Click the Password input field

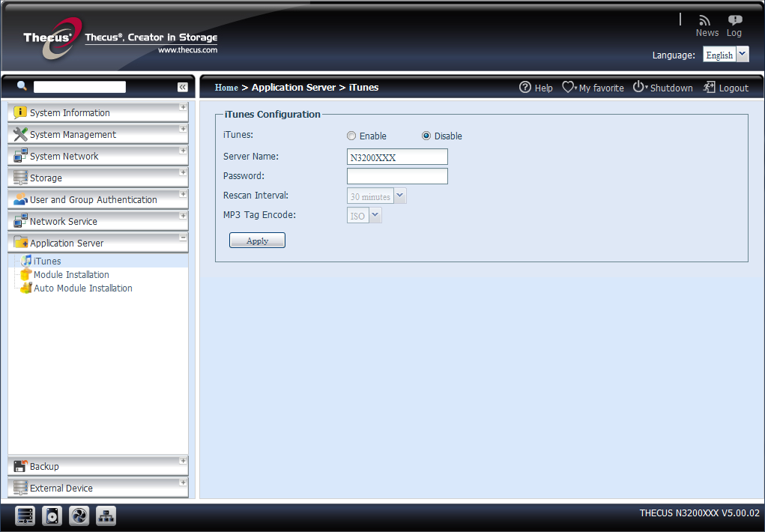click(x=397, y=176)
